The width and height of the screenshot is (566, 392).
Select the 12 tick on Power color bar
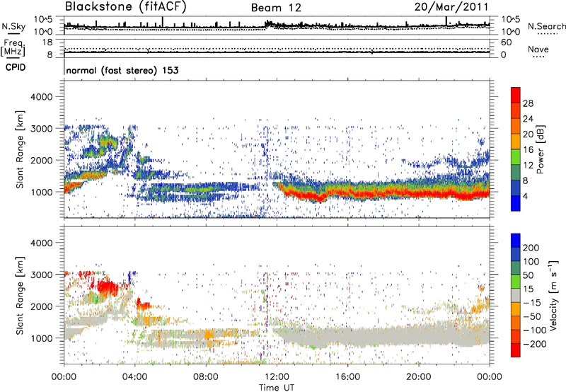click(x=528, y=166)
